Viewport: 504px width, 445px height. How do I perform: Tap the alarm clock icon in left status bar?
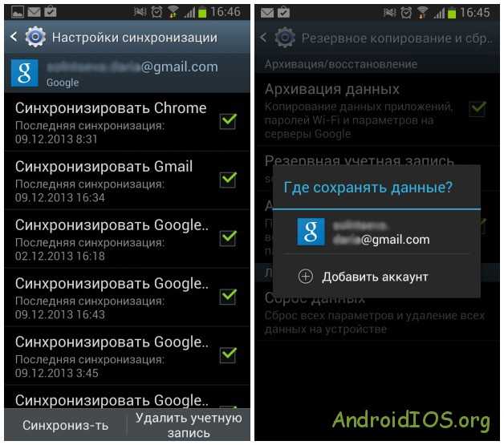point(156,13)
